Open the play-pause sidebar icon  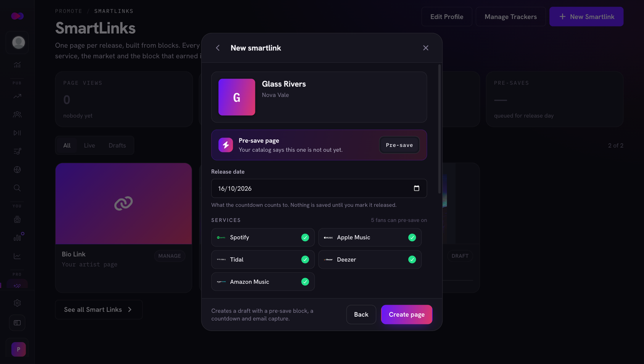point(17,133)
